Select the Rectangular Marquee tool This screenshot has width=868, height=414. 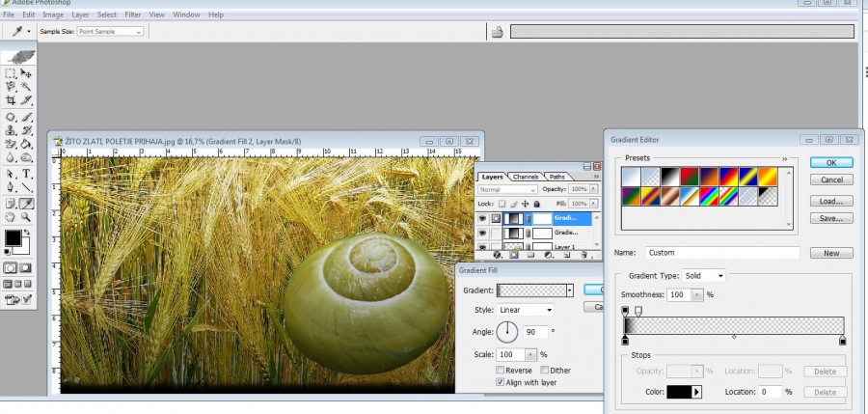11,73
